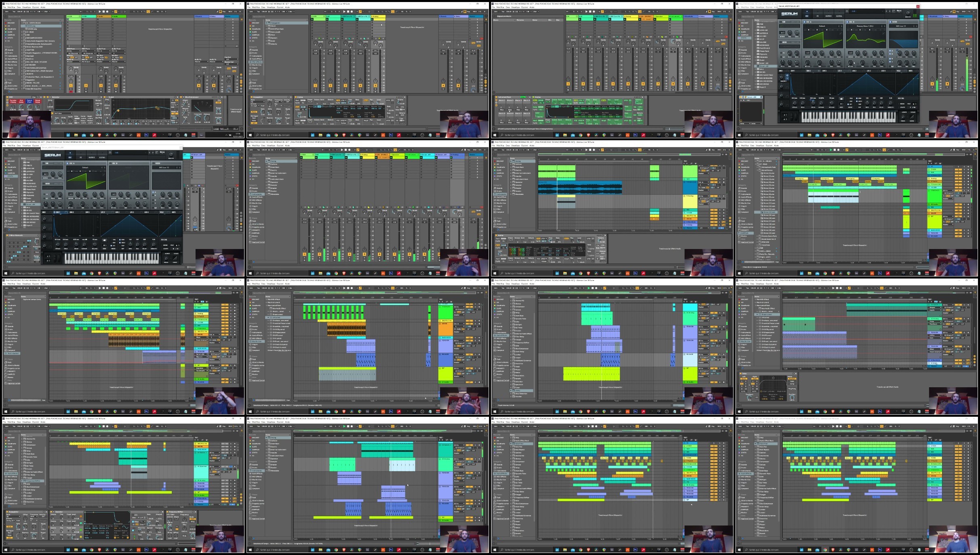This screenshot has width=980, height=555.
Task: Select Wavetable in thumbnail 6's instrument list
Action: click(275, 194)
